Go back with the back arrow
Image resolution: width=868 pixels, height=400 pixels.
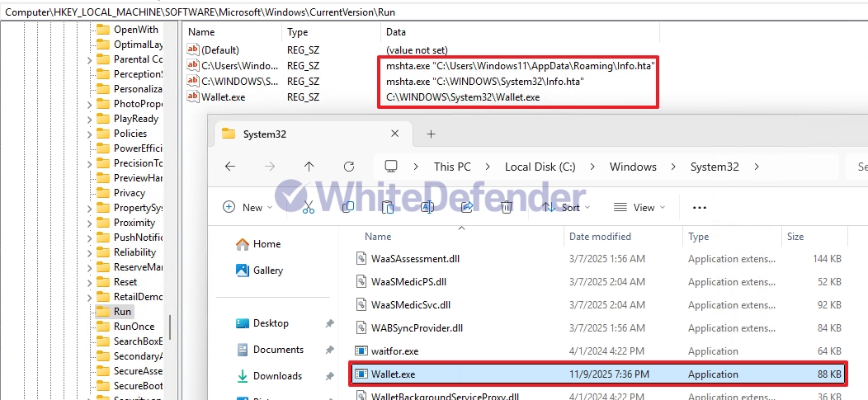(x=230, y=167)
